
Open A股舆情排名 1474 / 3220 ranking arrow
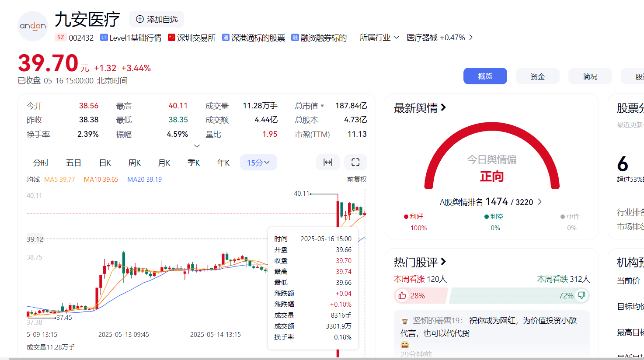point(540,202)
